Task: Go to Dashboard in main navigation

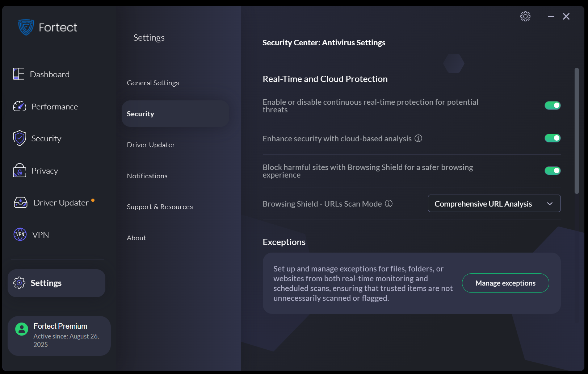Action: coord(50,74)
